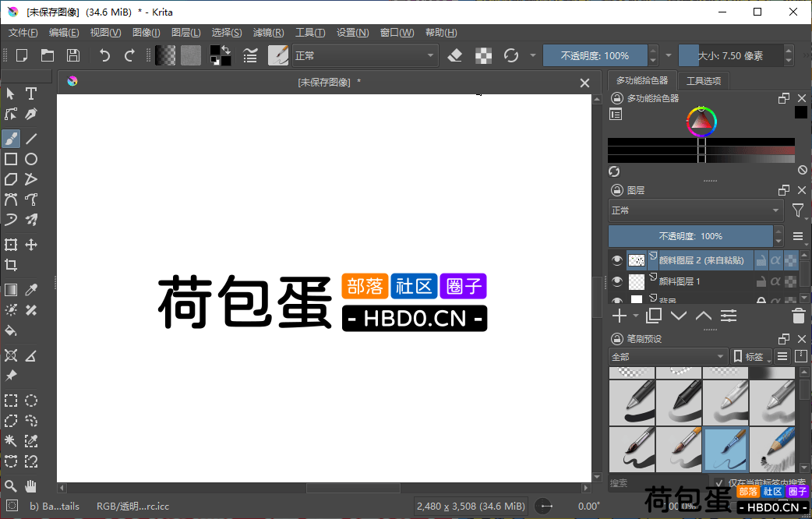The width and height of the screenshot is (812, 519).
Task: Select the Contiguous Selection wand tool
Action: 11,441
